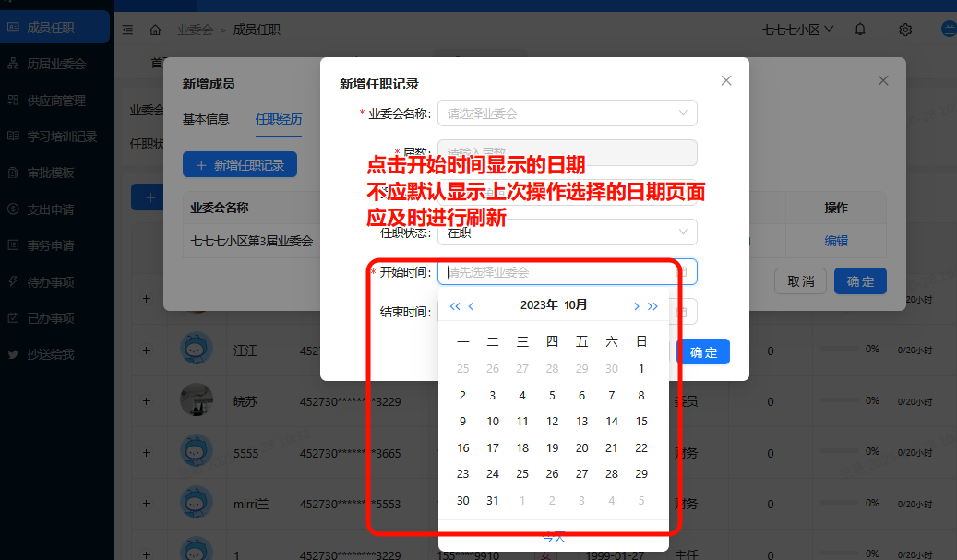This screenshot has height=560, width=957.
Task: Jump calendar to next year
Action: click(652, 306)
